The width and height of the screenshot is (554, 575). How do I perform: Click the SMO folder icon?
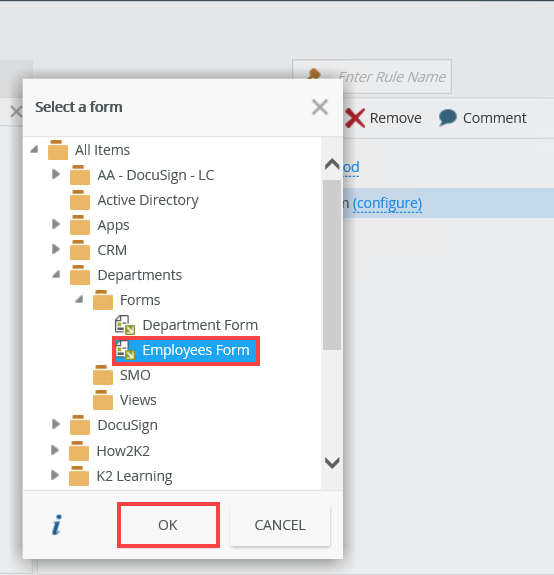point(103,375)
